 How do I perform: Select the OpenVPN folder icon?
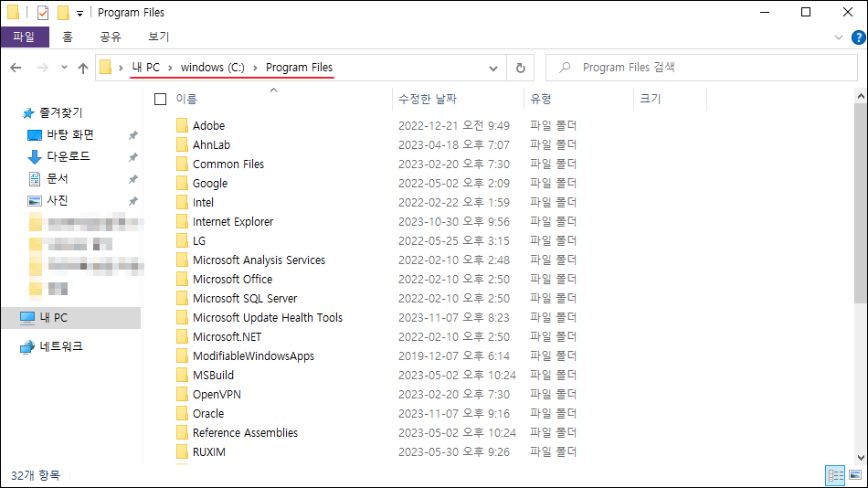[x=182, y=395]
